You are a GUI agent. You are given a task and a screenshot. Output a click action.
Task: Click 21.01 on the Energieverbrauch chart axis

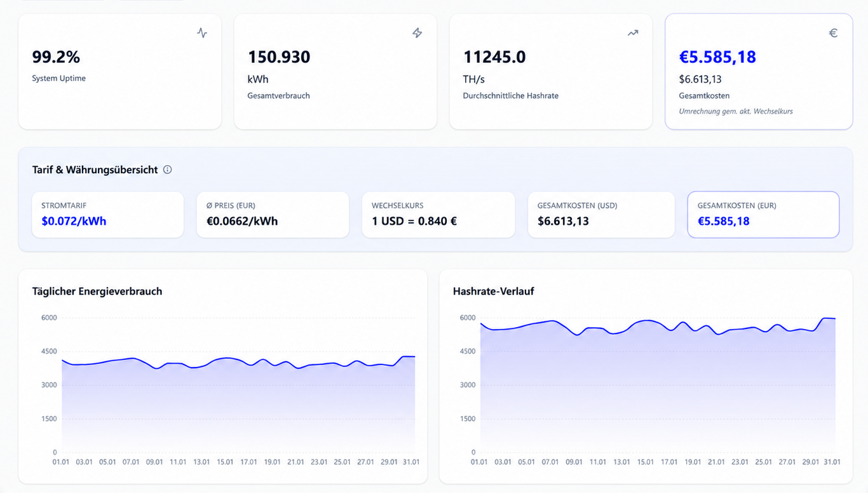(x=295, y=462)
